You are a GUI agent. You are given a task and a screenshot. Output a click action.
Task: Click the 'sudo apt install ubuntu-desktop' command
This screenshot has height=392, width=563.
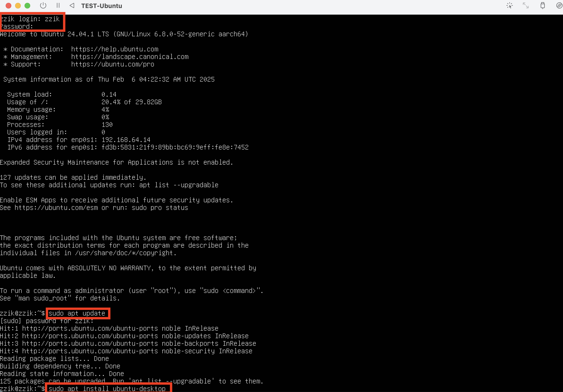click(107, 388)
